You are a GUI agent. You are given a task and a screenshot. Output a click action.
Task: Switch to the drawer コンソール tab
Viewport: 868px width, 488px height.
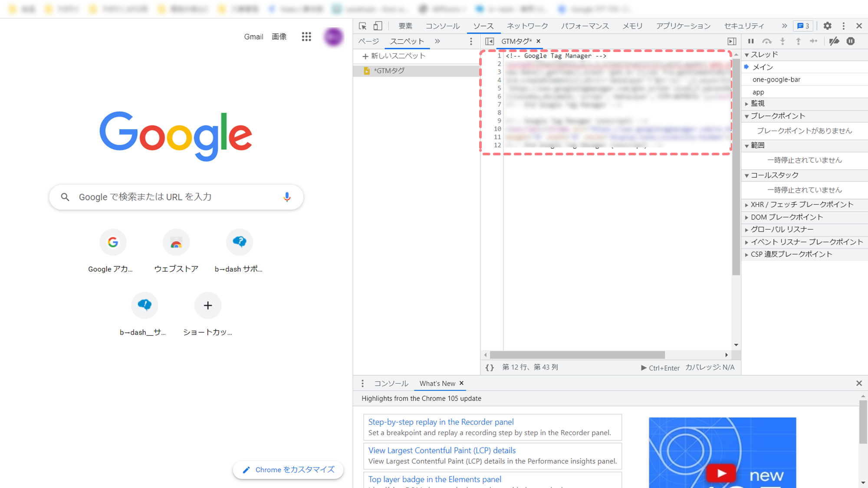tap(391, 383)
